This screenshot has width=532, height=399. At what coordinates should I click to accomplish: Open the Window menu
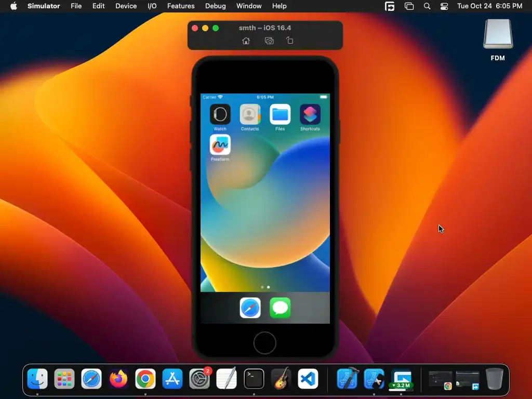point(249,6)
